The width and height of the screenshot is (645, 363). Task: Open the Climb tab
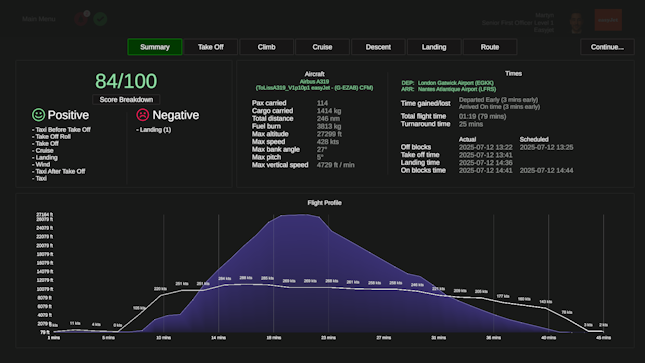(267, 47)
